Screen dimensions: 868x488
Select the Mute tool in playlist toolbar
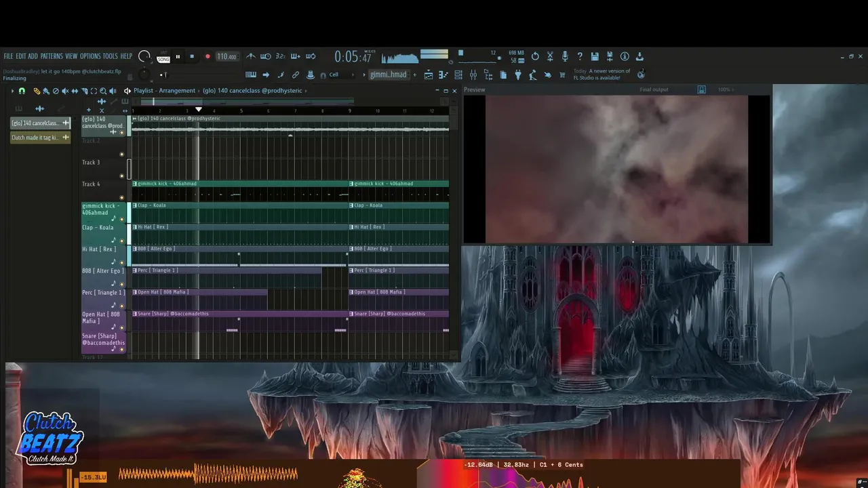pos(65,91)
